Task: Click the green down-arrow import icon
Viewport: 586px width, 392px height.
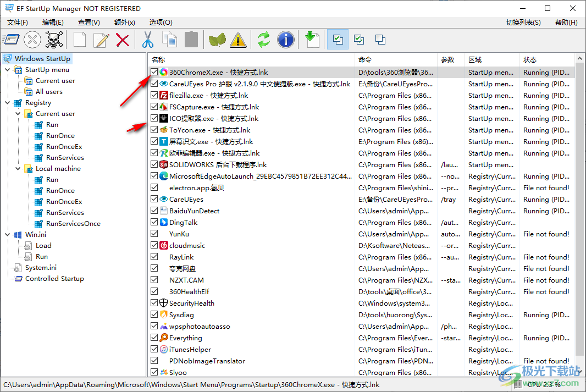Action: pyautogui.click(x=312, y=40)
